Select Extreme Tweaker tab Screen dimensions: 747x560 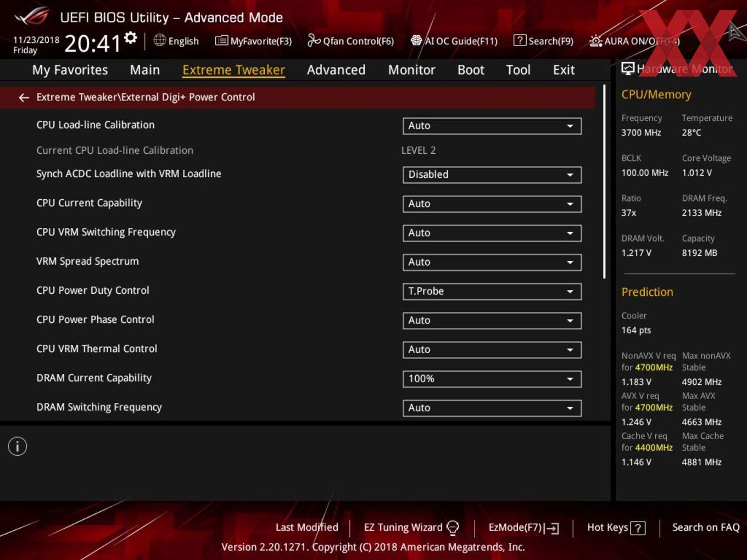[x=233, y=70]
